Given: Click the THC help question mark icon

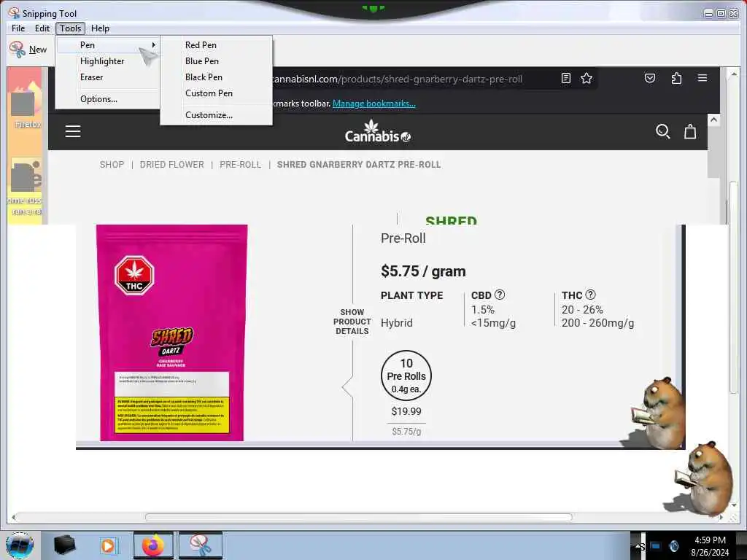Looking at the screenshot, I should tap(590, 295).
